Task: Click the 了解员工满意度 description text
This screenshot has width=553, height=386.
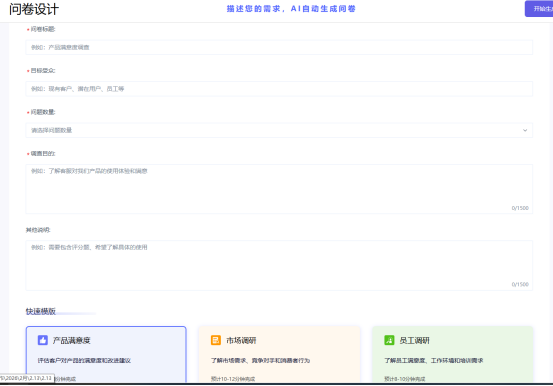Action: click(x=433, y=361)
